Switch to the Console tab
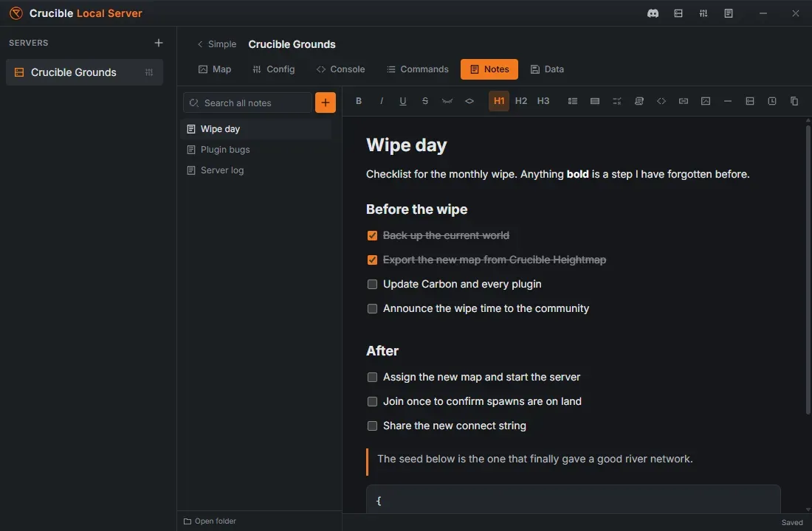Screen dimensions: 812x531 pos(340,69)
